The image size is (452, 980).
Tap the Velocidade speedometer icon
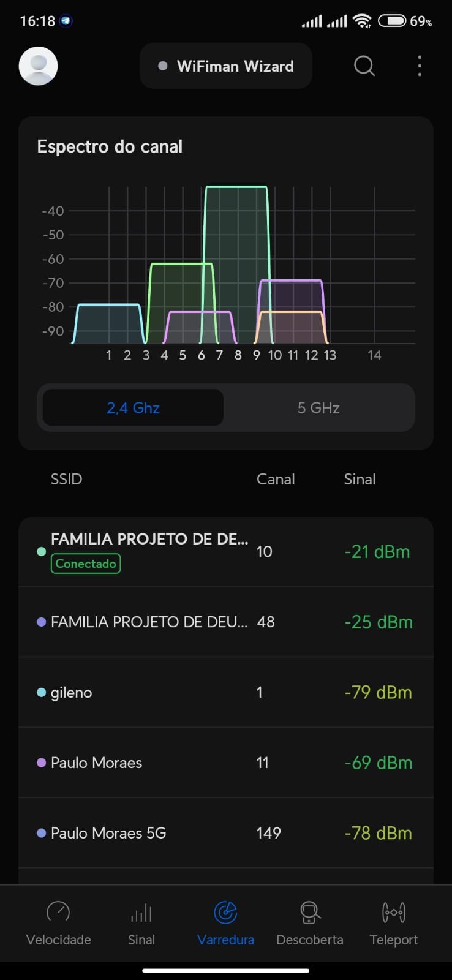pos(58,913)
